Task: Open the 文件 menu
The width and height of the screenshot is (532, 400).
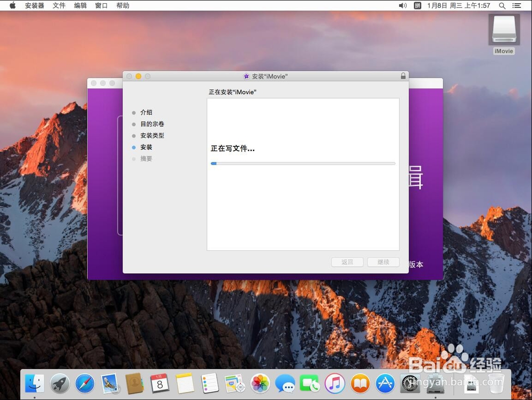Action: point(59,5)
